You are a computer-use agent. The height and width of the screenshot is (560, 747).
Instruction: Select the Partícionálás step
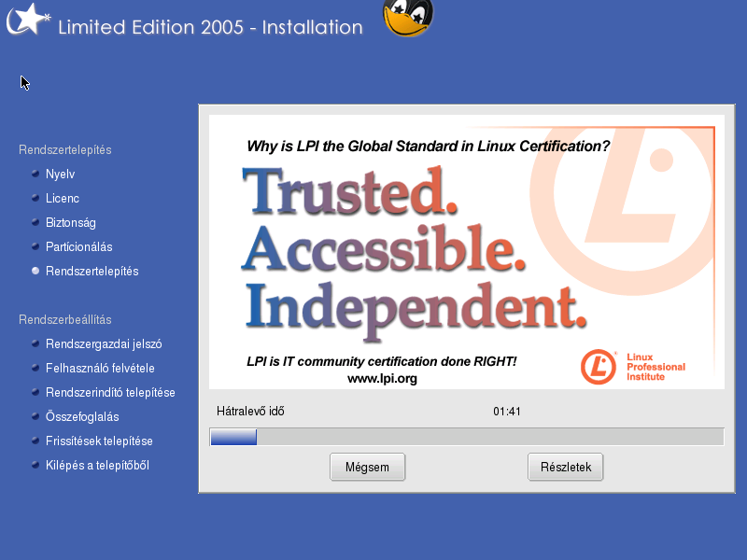click(x=79, y=246)
